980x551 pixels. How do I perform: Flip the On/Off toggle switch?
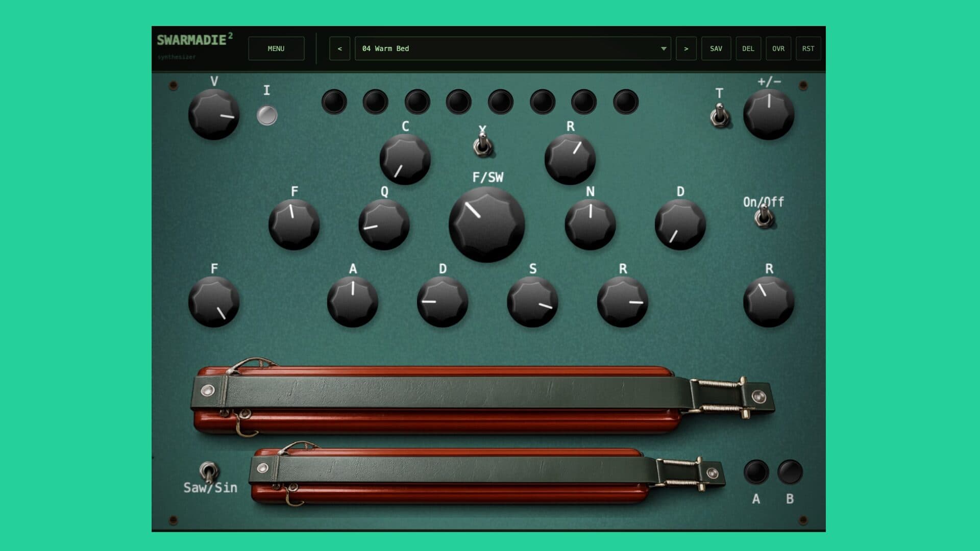click(x=764, y=217)
